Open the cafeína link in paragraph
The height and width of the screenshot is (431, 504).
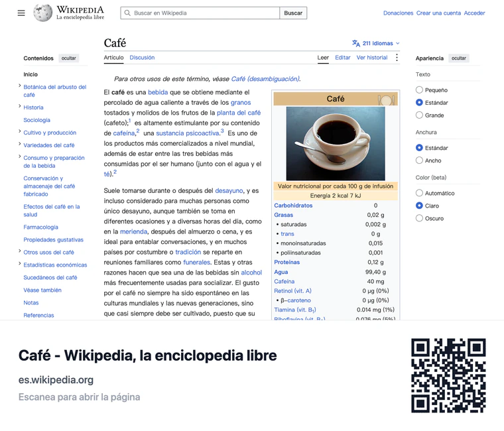pyautogui.click(x=124, y=133)
